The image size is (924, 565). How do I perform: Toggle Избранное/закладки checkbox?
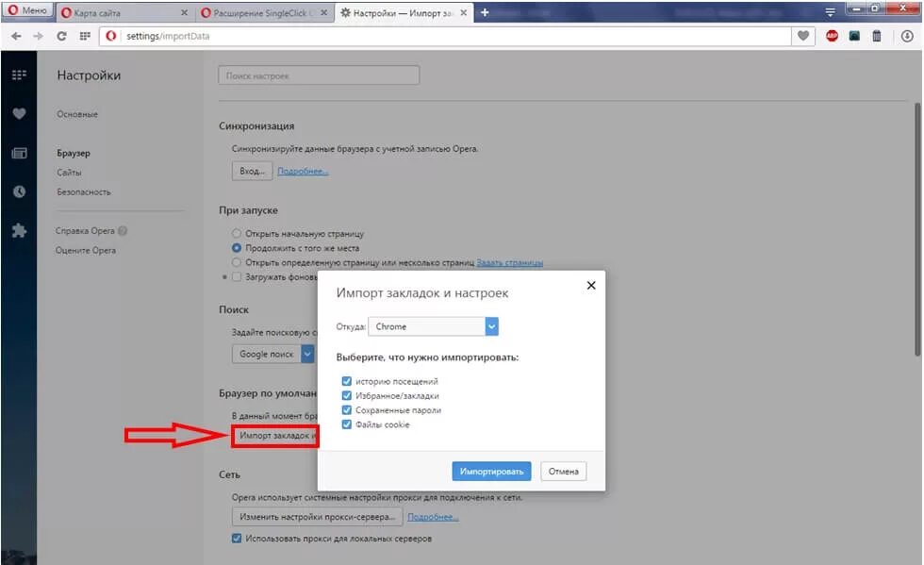(347, 396)
